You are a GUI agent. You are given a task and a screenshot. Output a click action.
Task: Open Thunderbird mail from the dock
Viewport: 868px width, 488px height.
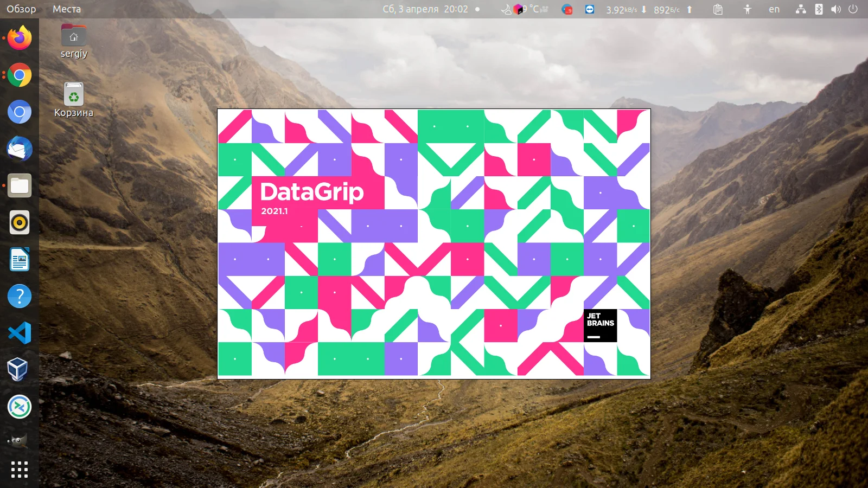20,149
